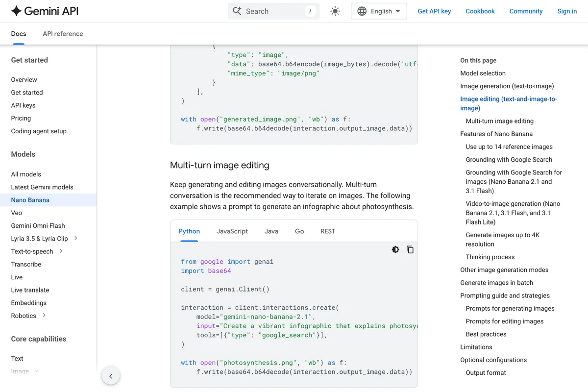Open Live in the sidebar
This screenshot has height=392, width=588.
click(x=17, y=277)
